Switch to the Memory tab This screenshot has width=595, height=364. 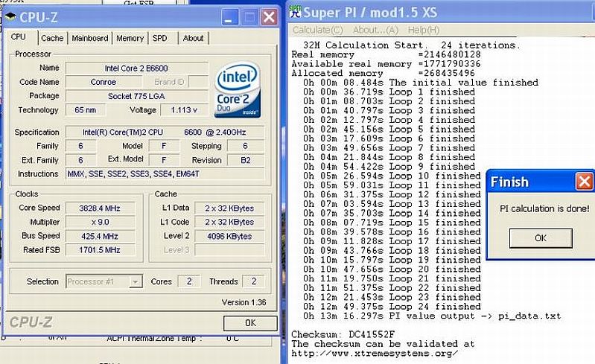pos(130,38)
